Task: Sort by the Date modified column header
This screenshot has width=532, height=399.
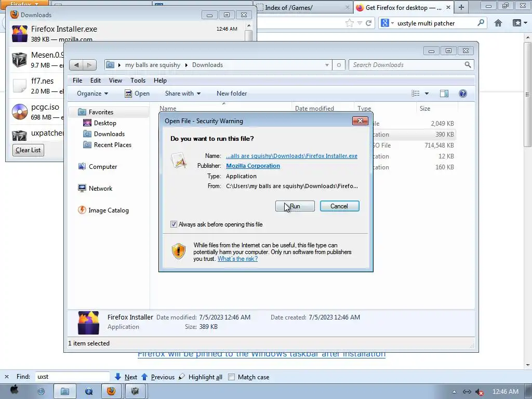Action: coord(314,108)
